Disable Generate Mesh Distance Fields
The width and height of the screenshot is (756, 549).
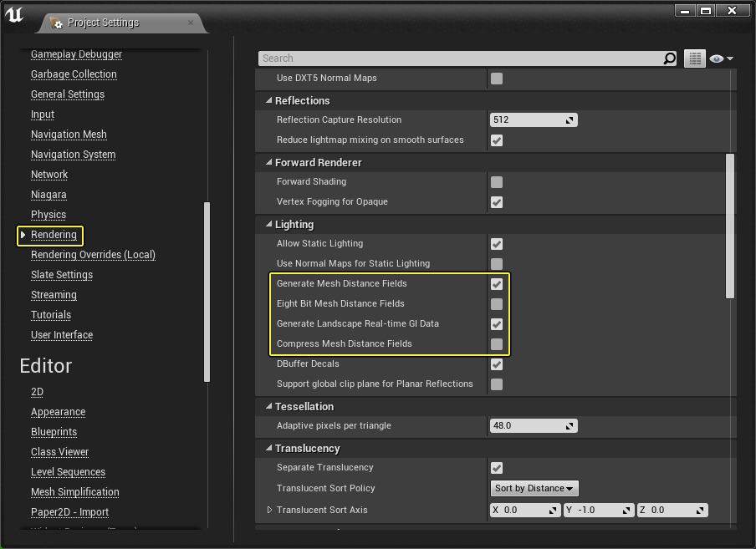click(497, 283)
